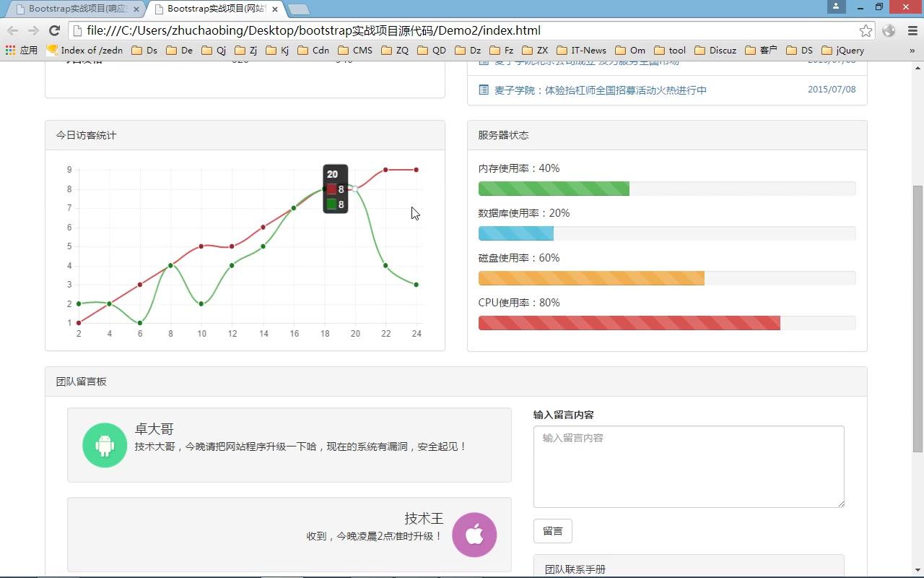The height and width of the screenshot is (578, 924).
Task: Click the purple Apple avatar of 技术王
Action: (474, 535)
